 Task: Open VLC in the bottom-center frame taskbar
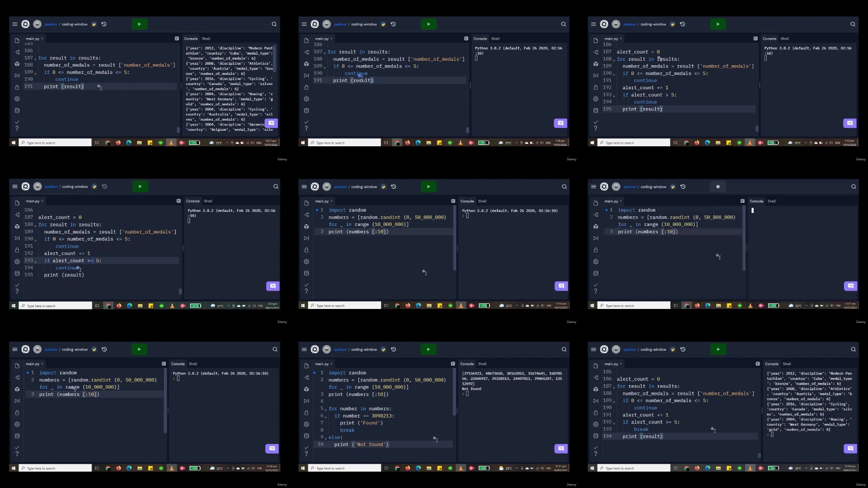click(x=461, y=468)
